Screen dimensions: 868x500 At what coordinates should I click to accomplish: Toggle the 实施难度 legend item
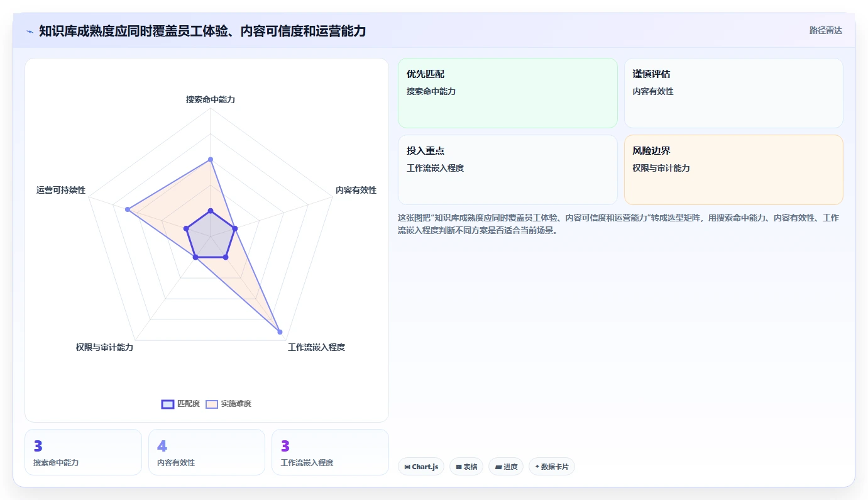229,404
